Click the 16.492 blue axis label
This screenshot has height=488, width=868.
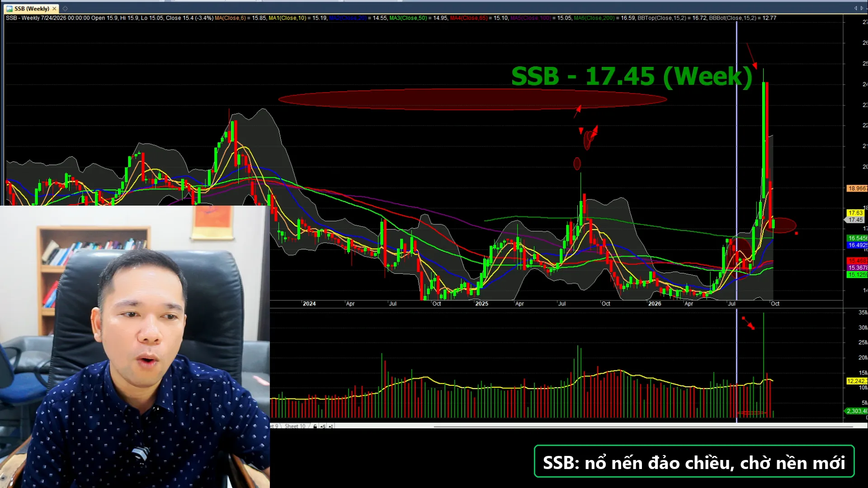857,245
